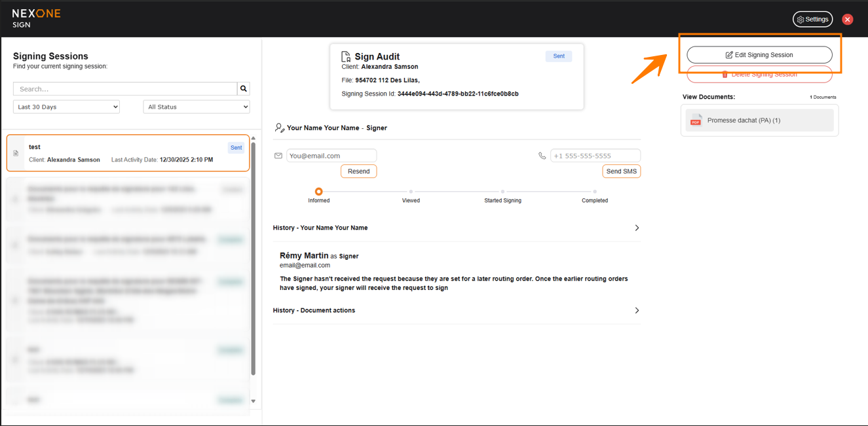Click the signing sessions Search field

click(x=125, y=89)
